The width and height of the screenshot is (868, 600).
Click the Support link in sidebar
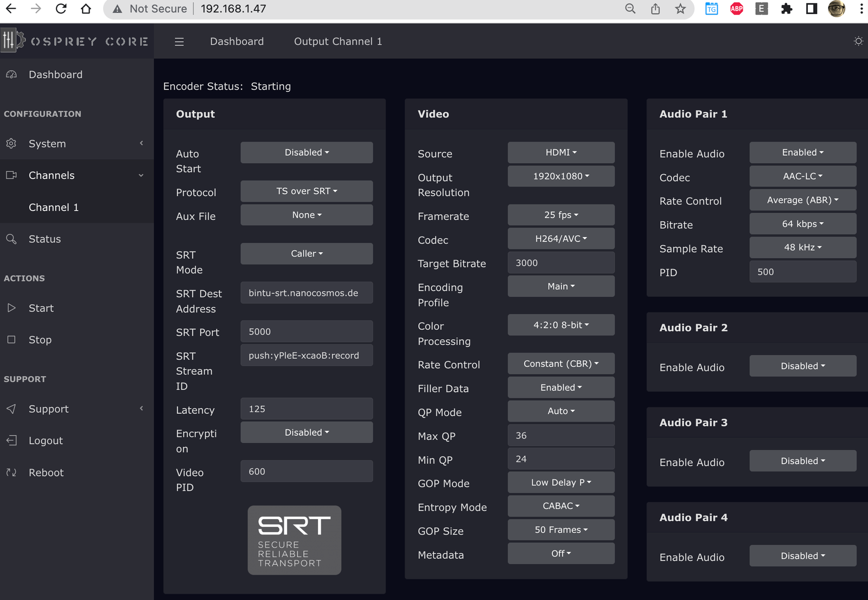tap(49, 409)
